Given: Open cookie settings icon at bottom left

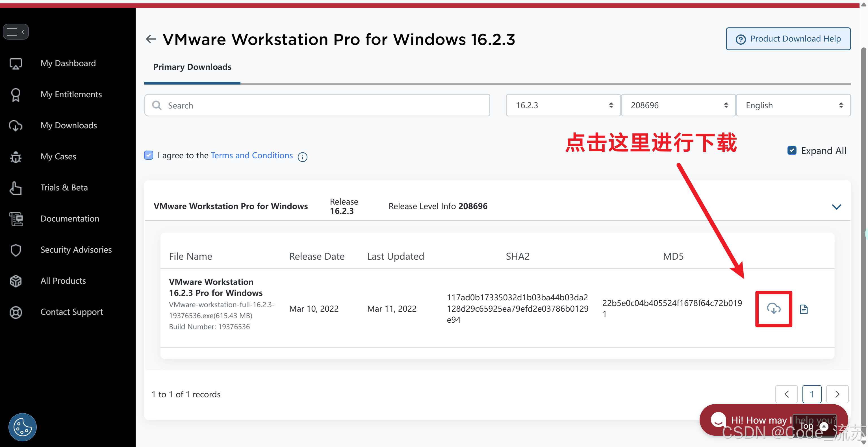Looking at the screenshot, I should coord(22,427).
